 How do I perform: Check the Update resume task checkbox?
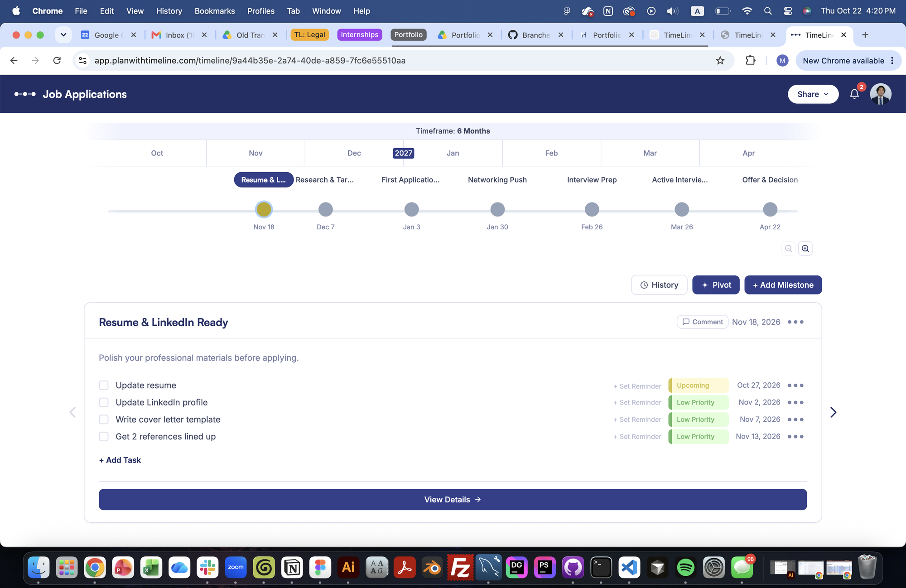click(x=104, y=386)
